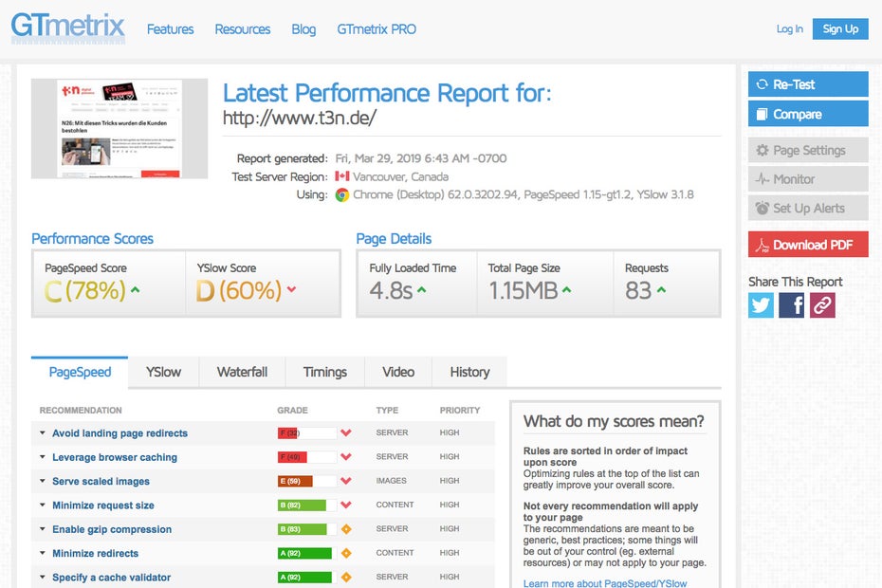Click the GTmetrix logo
Image resolution: width=882 pixels, height=588 pixels.
click(67, 27)
